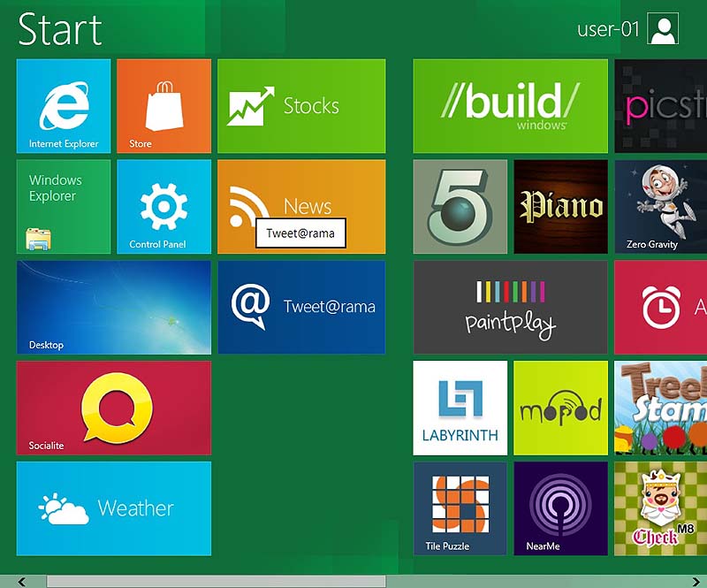Launch the build windows tile

click(510, 105)
